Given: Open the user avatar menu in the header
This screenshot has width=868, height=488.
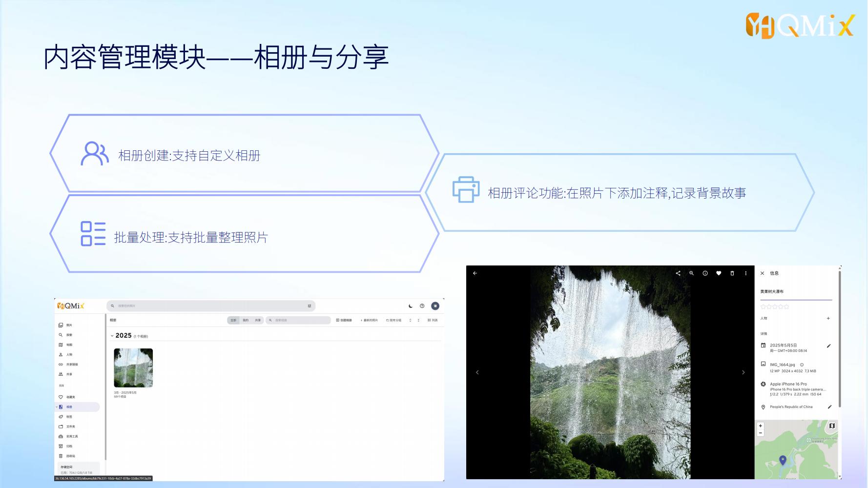Looking at the screenshot, I should [435, 306].
